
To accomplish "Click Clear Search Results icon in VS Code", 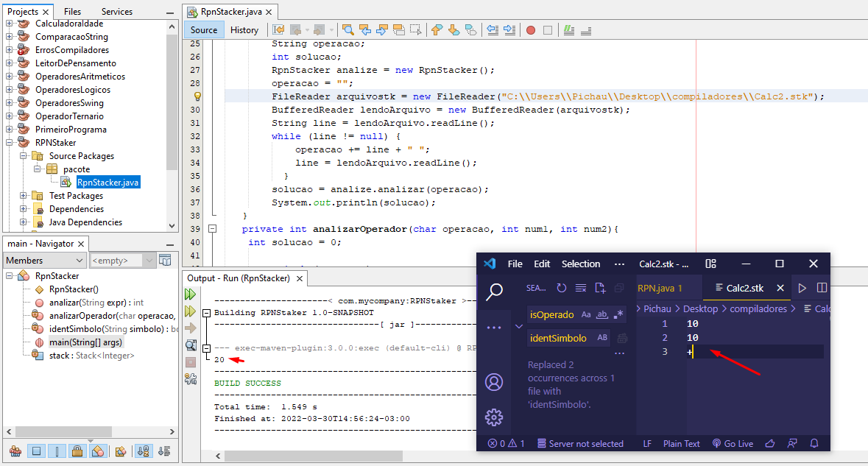I will (581, 288).
